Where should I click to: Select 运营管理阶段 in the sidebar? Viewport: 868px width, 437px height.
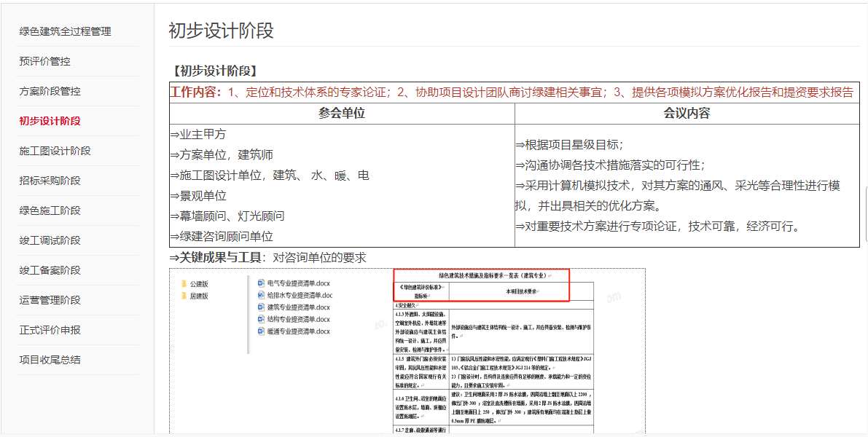click(50, 300)
